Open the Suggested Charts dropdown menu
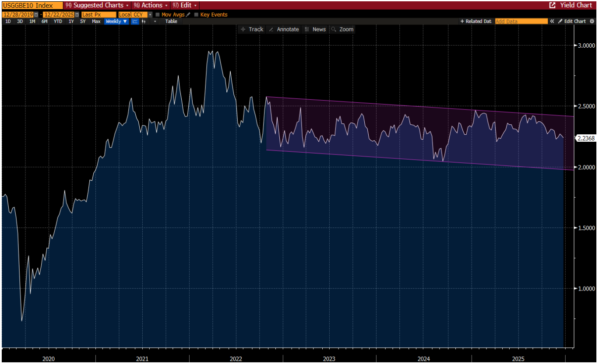 click(97, 5)
